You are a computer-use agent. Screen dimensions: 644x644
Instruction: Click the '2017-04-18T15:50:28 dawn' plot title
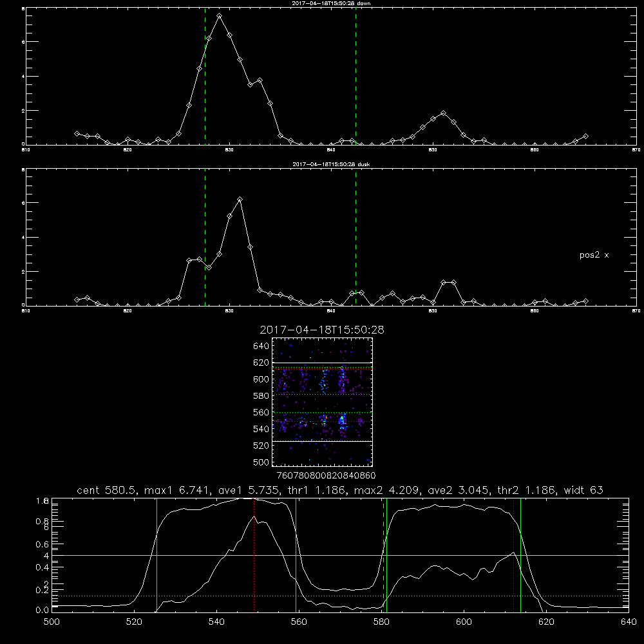[x=331, y=3]
